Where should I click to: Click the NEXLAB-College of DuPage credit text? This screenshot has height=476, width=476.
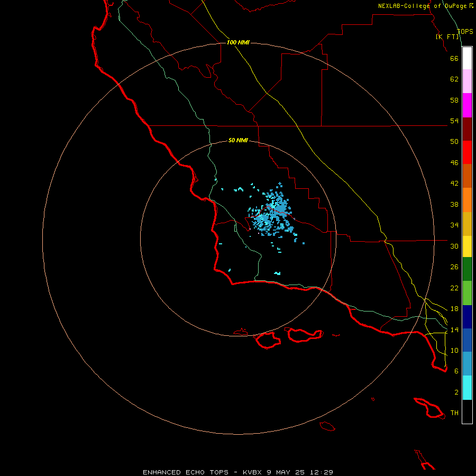tap(425, 6)
